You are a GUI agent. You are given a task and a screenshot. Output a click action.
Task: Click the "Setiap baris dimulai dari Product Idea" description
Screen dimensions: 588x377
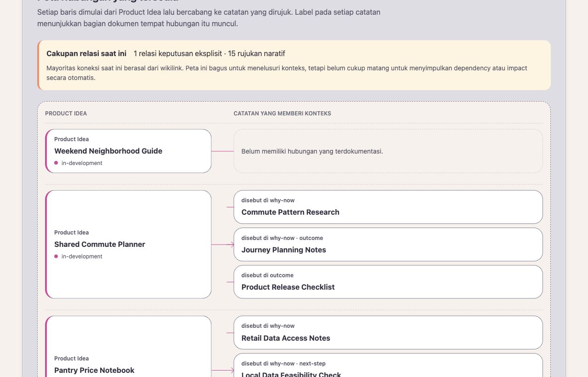pyautogui.click(x=209, y=18)
